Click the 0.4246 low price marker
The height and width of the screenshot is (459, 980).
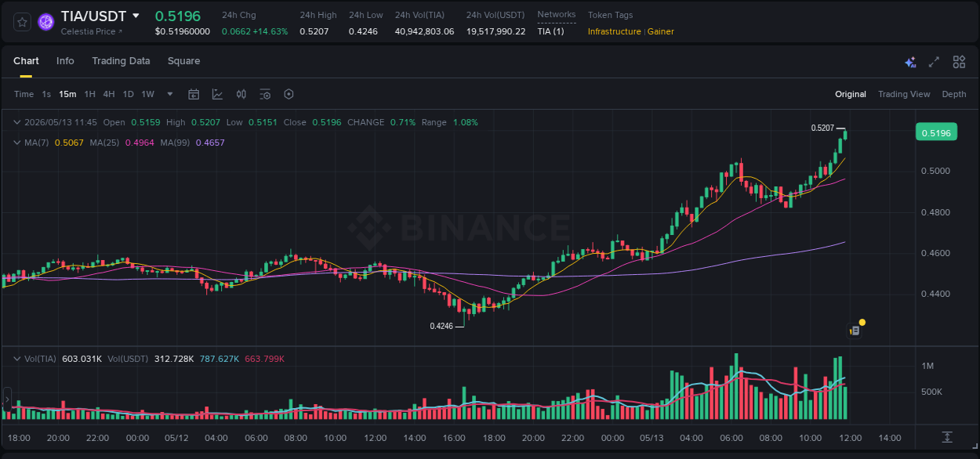click(441, 326)
